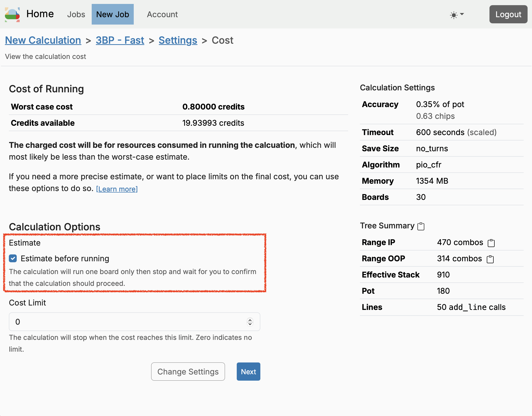Screen dimensions: 532x416
Task: Copy Range OOP combos with clipboard icon
Action: 490,259
